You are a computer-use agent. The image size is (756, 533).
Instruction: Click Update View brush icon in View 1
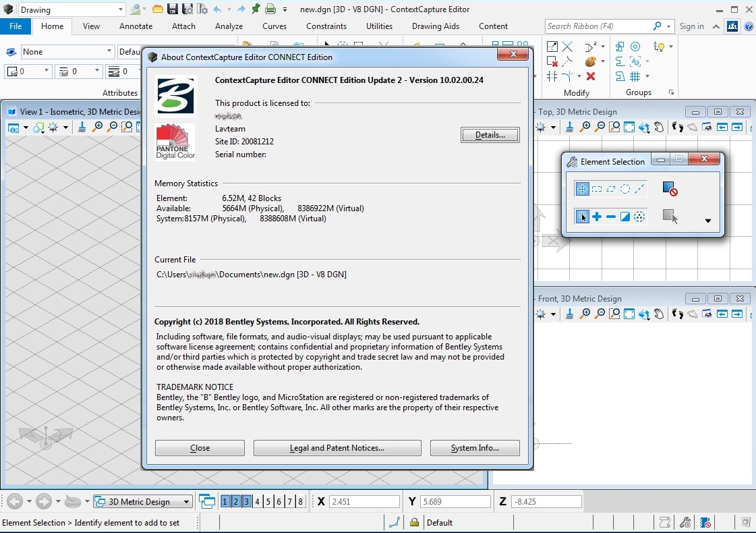click(x=82, y=127)
